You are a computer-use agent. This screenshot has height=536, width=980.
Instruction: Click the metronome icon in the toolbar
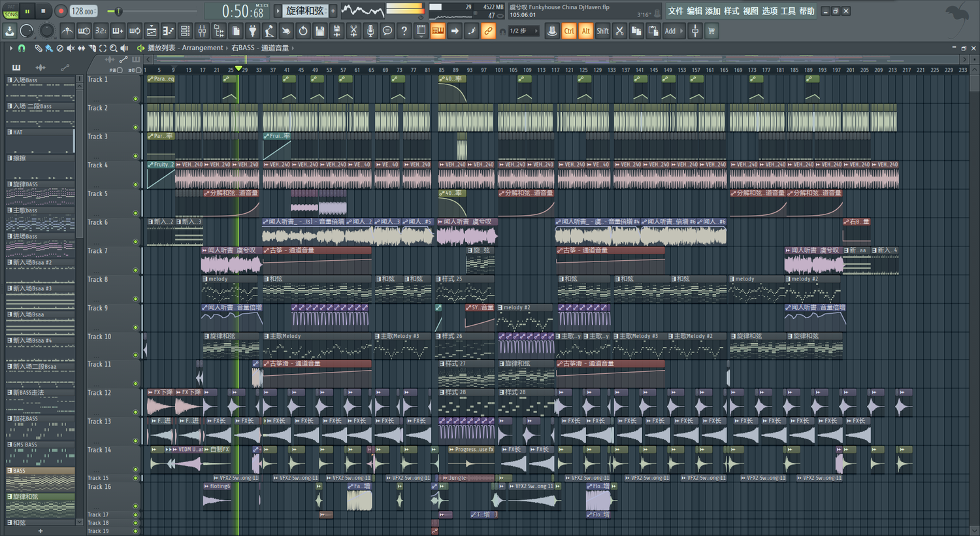(67, 31)
